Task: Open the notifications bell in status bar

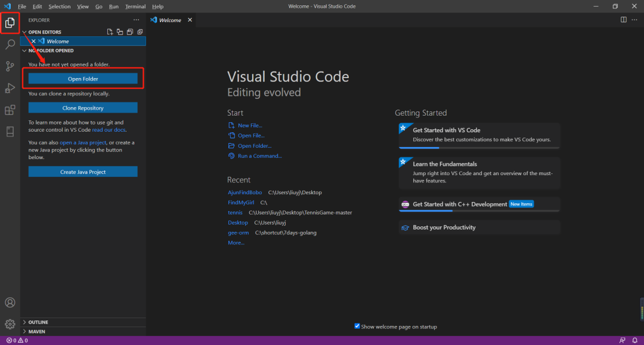Action: click(635, 340)
